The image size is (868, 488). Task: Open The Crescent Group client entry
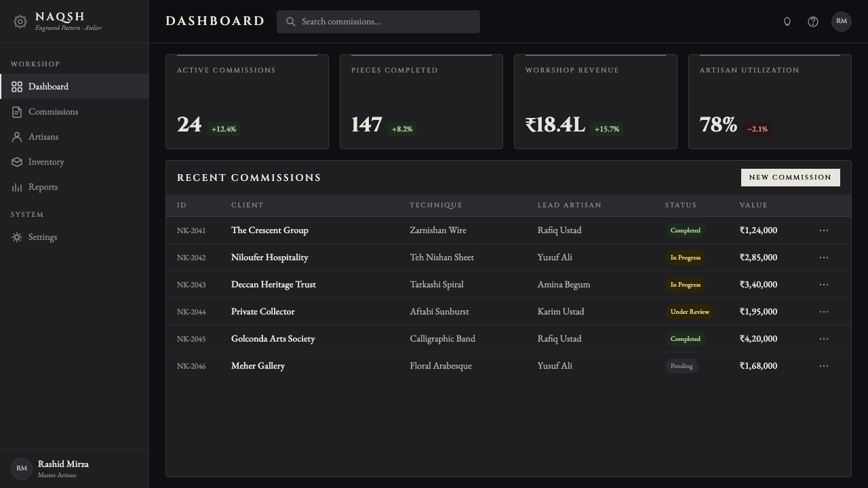click(x=270, y=230)
